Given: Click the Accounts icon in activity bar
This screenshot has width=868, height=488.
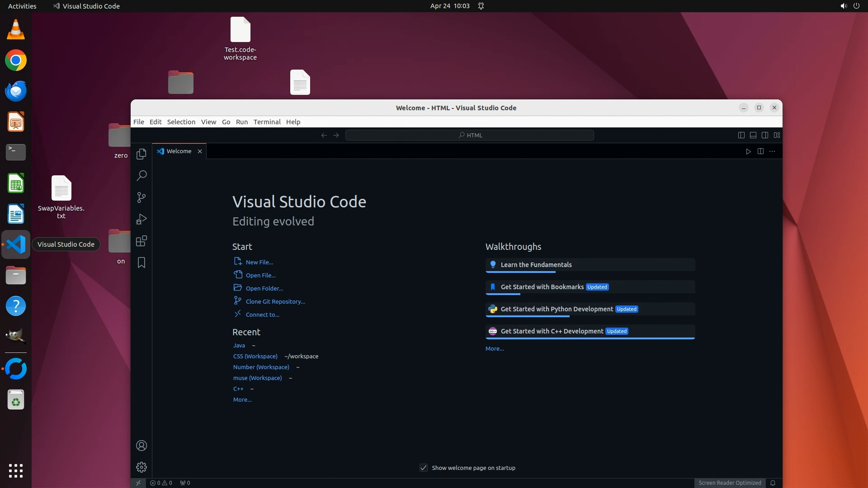Looking at the screenshot, I should 142,446.
